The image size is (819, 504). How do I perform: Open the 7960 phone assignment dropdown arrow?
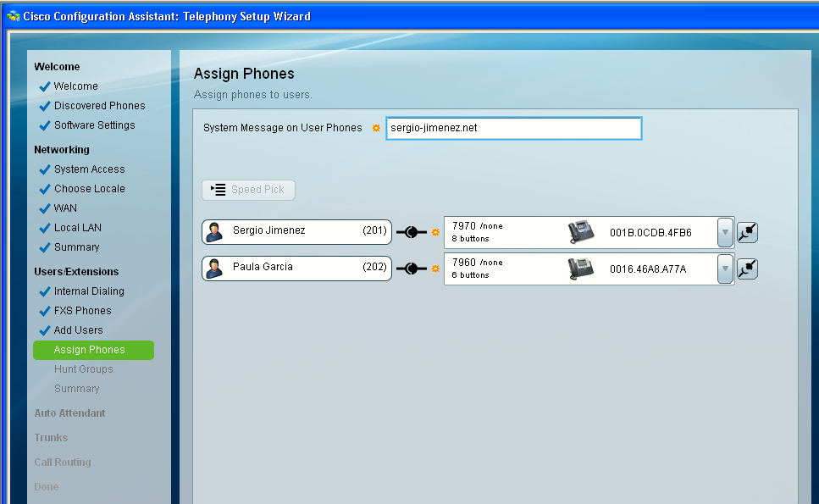(725, 269)
